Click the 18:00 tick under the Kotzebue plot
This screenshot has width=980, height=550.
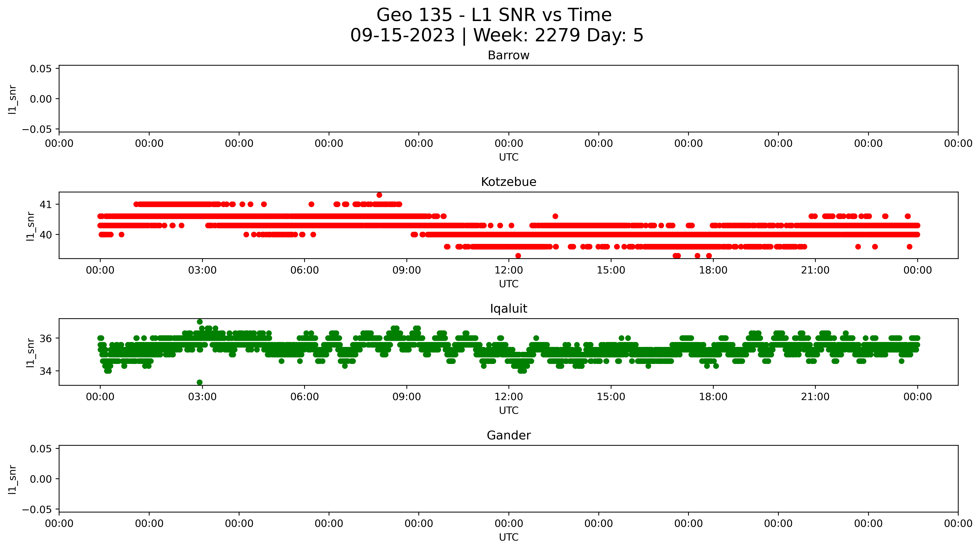click(713, 270)
